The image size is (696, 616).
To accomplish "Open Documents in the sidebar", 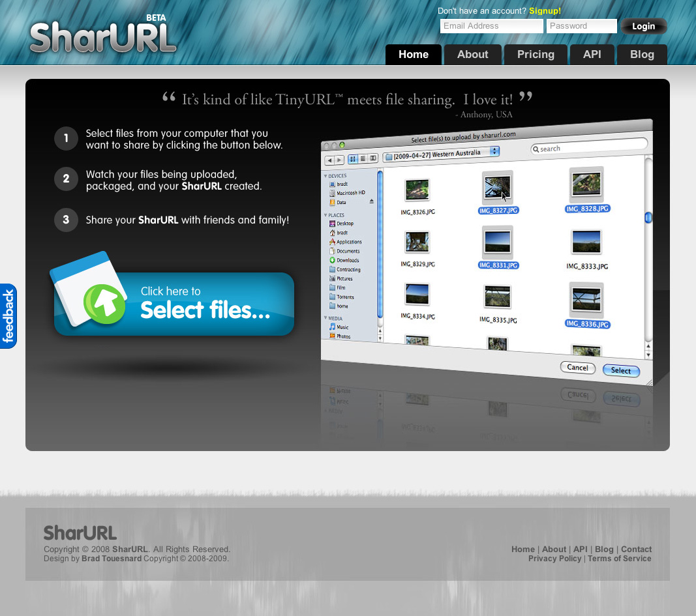I will [344, 251].
